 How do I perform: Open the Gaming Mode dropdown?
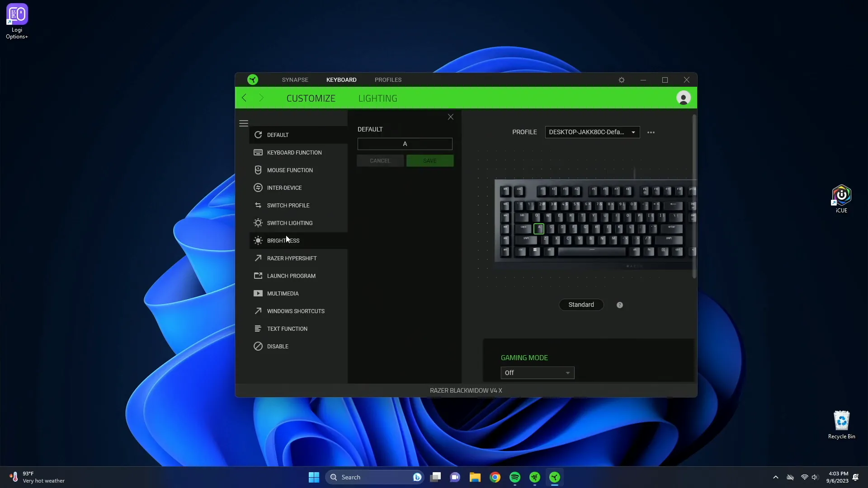pyautogui.click(x=537, y=373)
